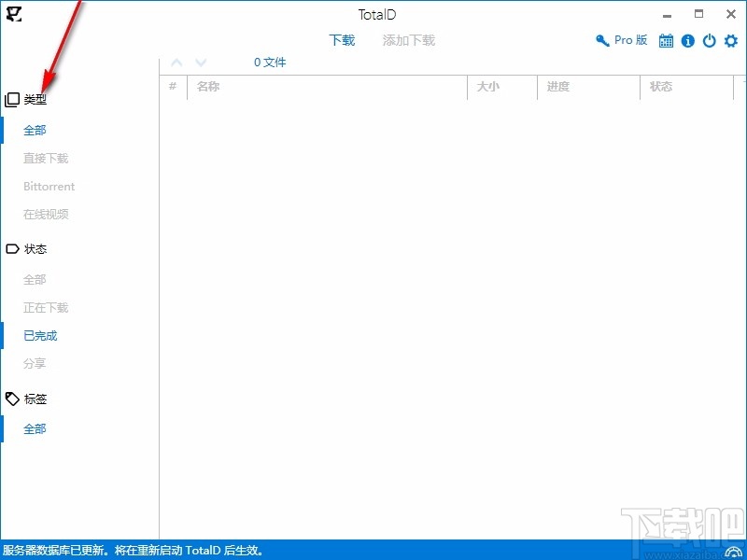Image resolution: width=747 pixels, height=560 pixels.
Task: Click the 状态 status icon in the sidebar
Action: (x=12, y=249)
